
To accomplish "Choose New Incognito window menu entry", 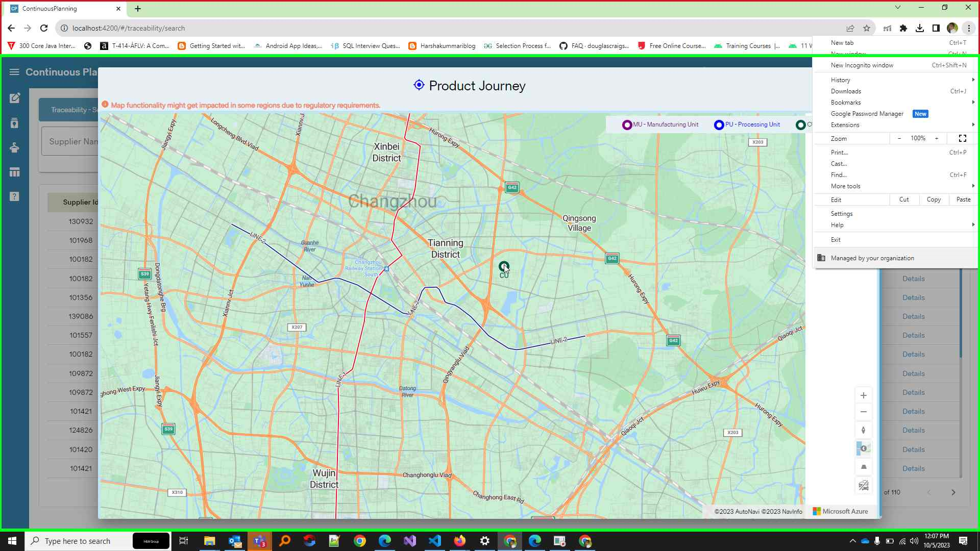I will [896, 65].
